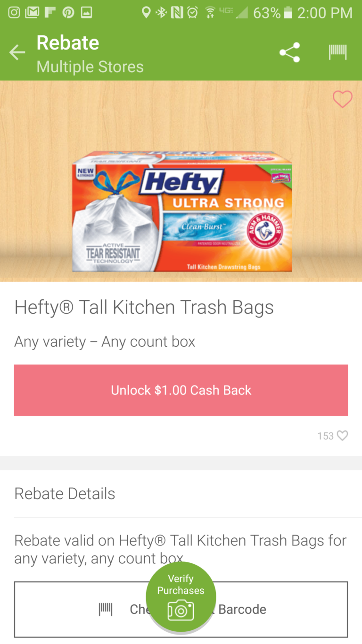Select the Rebate Details section heading
This screenshot has height=644, width=362.
65,493
